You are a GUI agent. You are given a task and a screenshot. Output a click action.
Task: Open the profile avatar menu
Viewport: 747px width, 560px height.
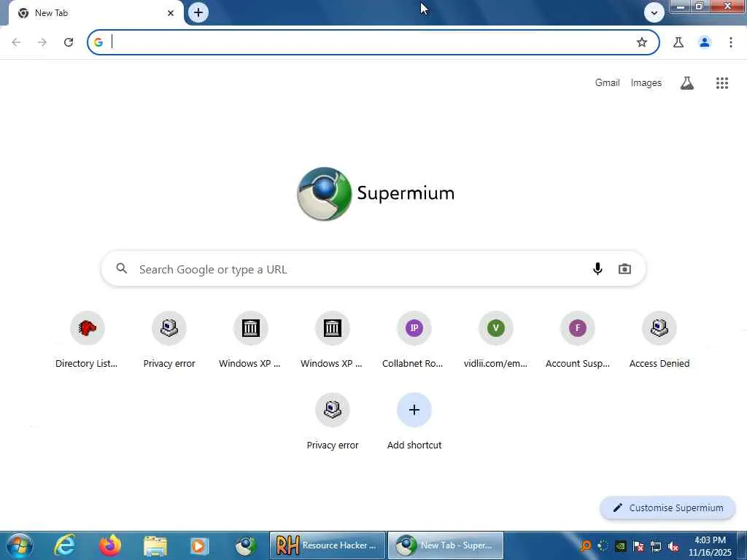pyautogui.click(x=705, y=42)
